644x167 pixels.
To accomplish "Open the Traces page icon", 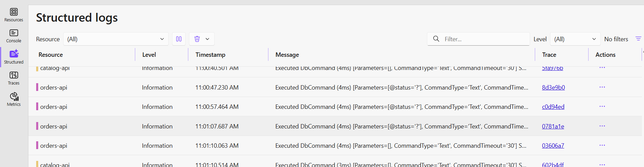I will click(14, 75).
